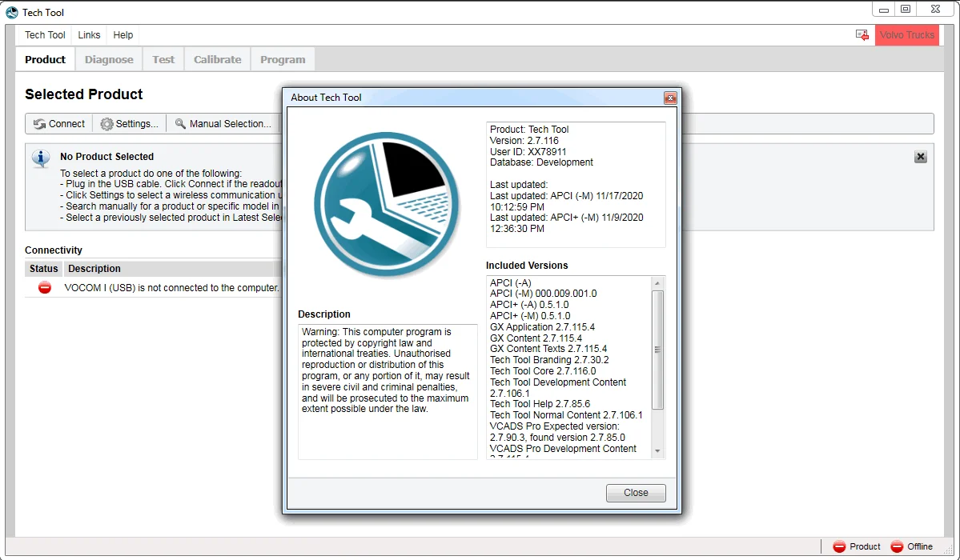Open the Help menu
Image resolution: width=960 pixels, height=560 pixels.
click(x=123, y=35)
